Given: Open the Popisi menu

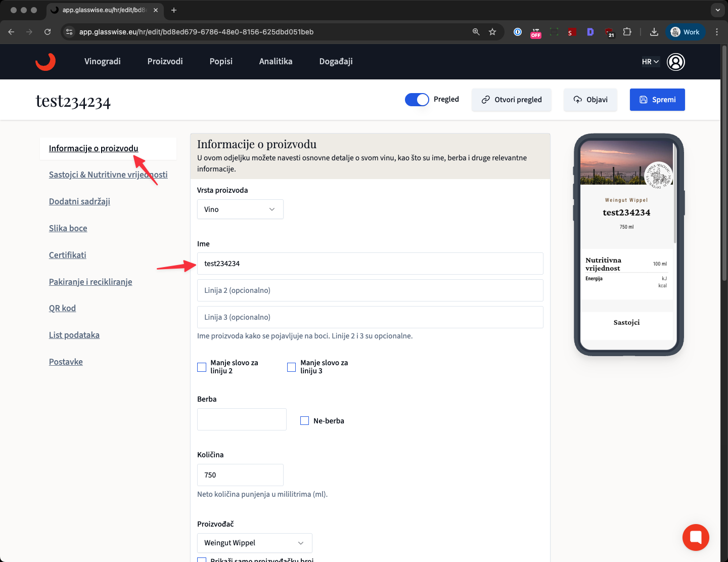Looking at the screenshot, I should [x=221, y=61].
